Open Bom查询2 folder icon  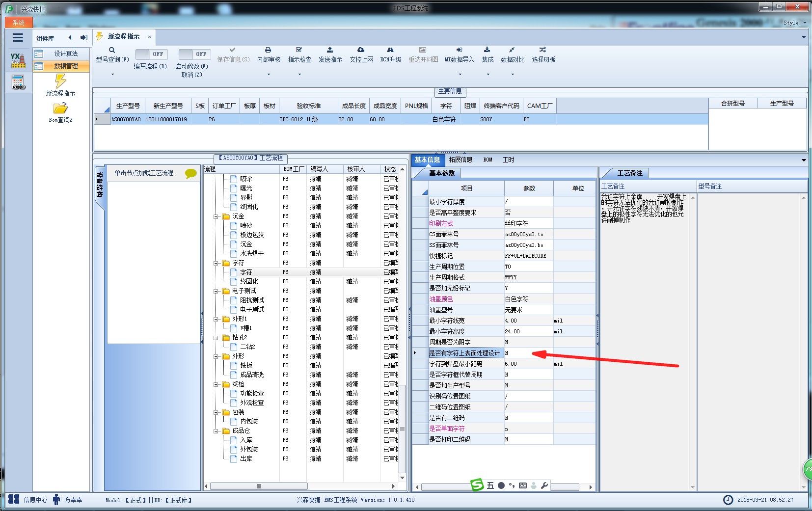[x=60, y=108]
